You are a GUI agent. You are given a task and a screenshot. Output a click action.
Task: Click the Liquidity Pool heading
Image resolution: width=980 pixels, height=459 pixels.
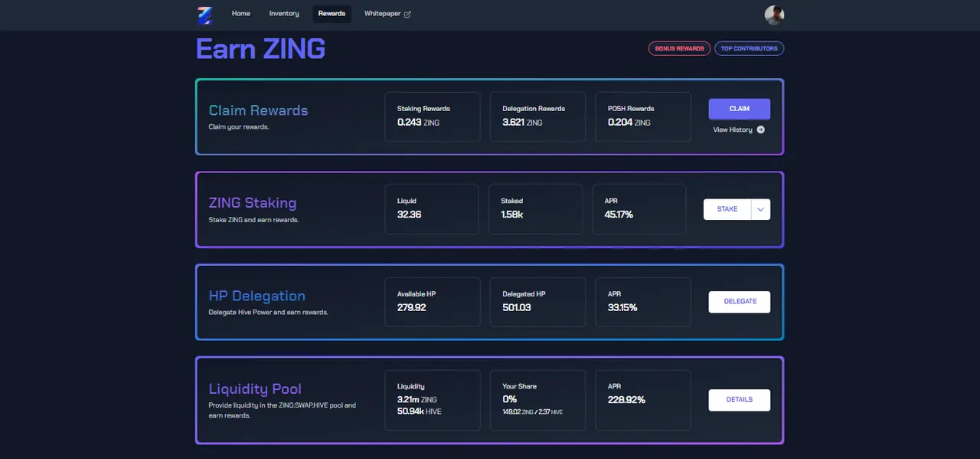tap(255, 389)
